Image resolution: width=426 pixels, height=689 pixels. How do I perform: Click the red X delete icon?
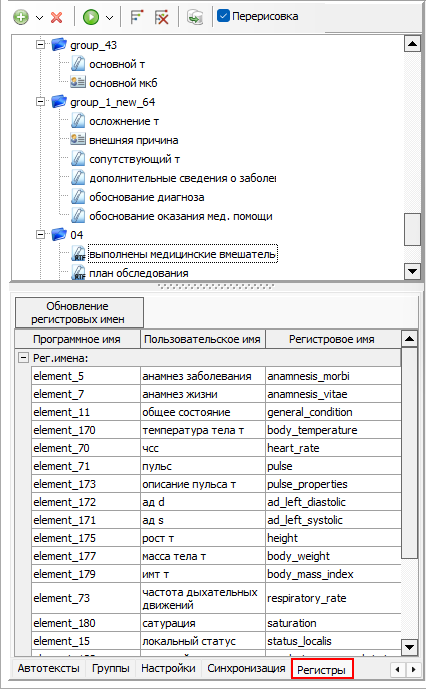(56, 18)
